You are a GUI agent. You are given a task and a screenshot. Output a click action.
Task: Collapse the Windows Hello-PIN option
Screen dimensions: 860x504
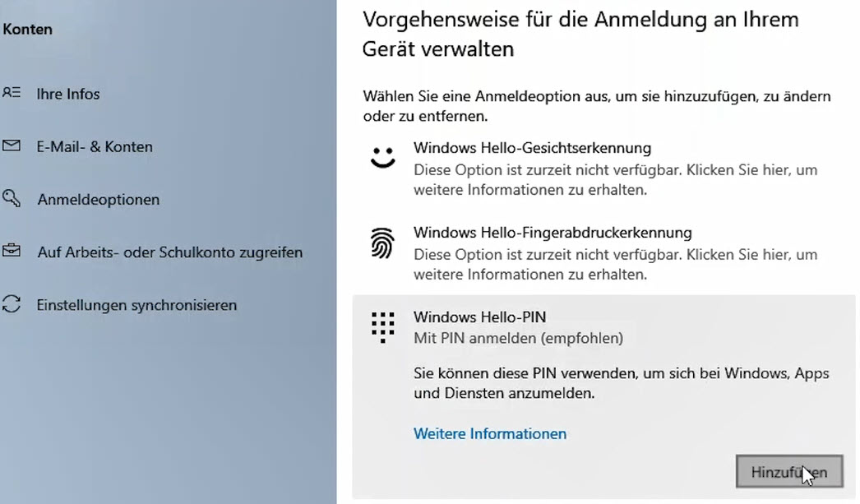click(603, 327)
